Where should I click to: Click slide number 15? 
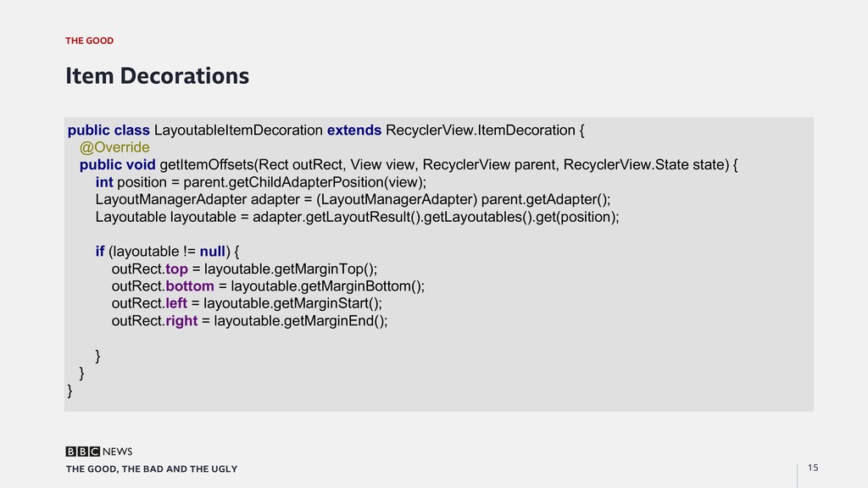coord(813,469)
